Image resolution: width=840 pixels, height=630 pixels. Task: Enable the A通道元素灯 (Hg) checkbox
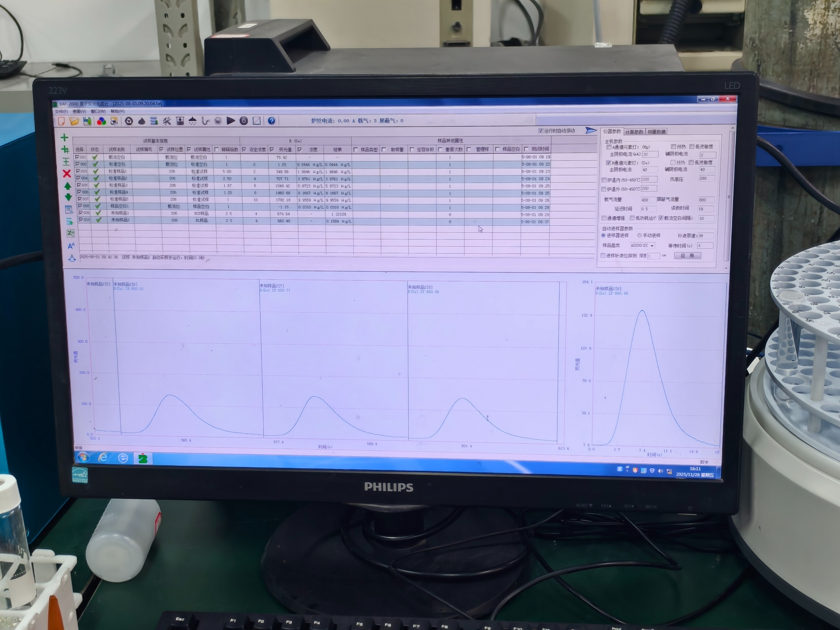click(x=609, y=147)
